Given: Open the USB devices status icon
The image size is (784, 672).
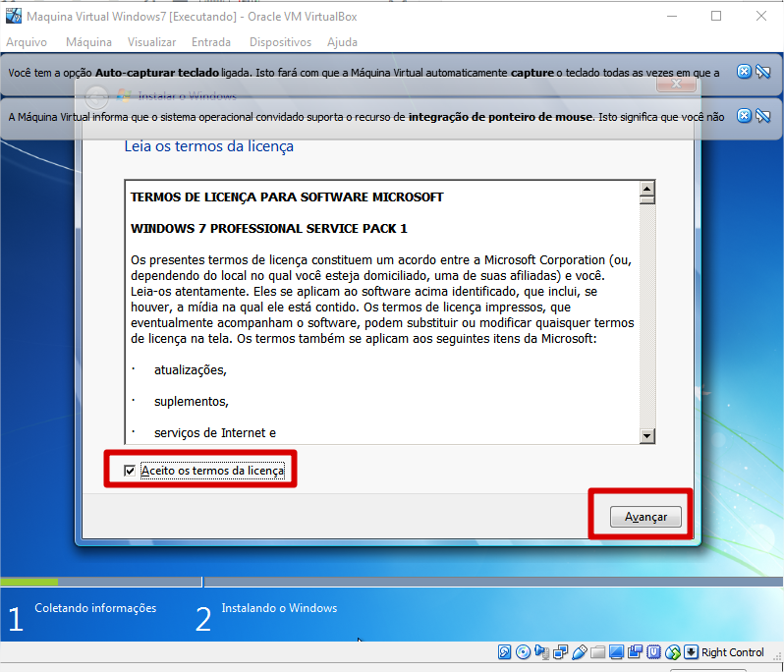Looking at the screenshot, I should pos(580,652).
